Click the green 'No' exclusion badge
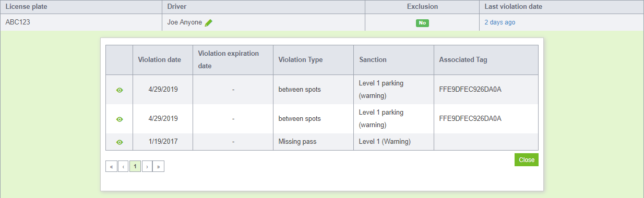644x198 pixels. pyautogui.click(x=422, y=23)
